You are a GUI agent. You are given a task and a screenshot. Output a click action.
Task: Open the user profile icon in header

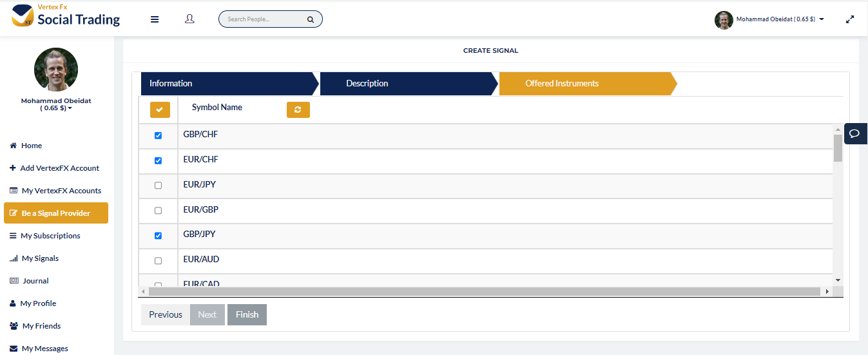click(189, 19)
